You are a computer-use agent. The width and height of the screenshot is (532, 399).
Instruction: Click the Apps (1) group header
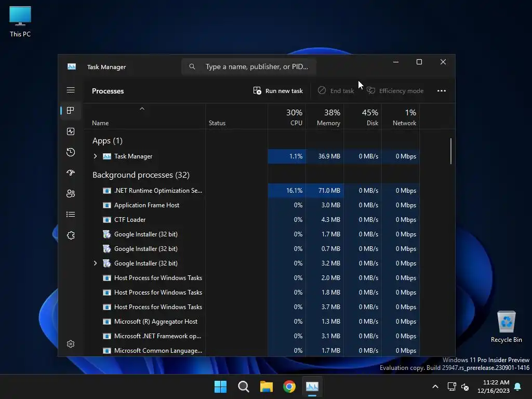(107, 141)
